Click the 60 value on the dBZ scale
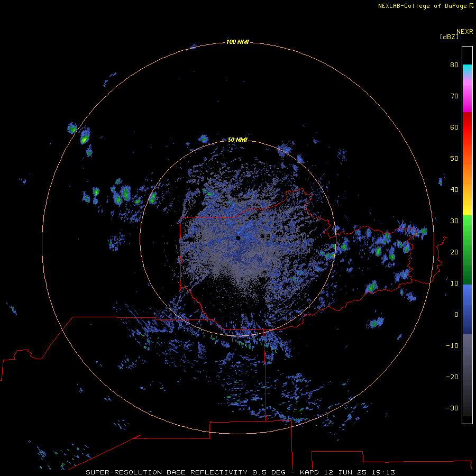The image size is (476, 476). click(454, 127)
